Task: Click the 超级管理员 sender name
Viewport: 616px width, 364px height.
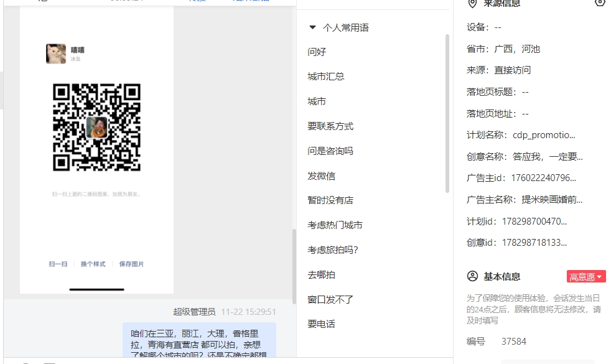Action: click(194, 312)
